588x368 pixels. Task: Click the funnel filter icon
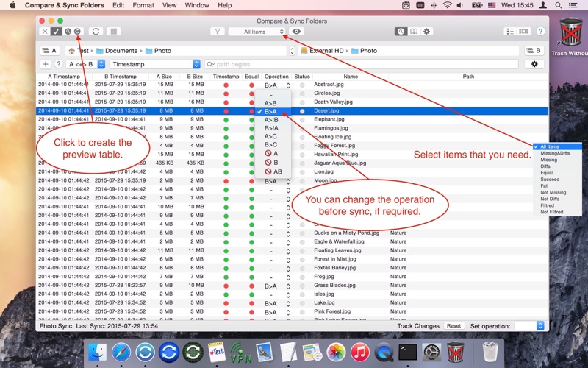pos(217,32)
